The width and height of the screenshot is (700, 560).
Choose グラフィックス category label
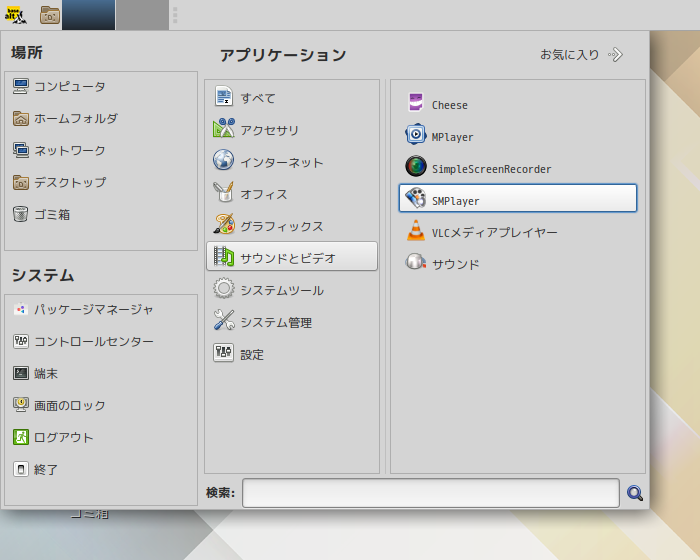[x=282, y=226]
